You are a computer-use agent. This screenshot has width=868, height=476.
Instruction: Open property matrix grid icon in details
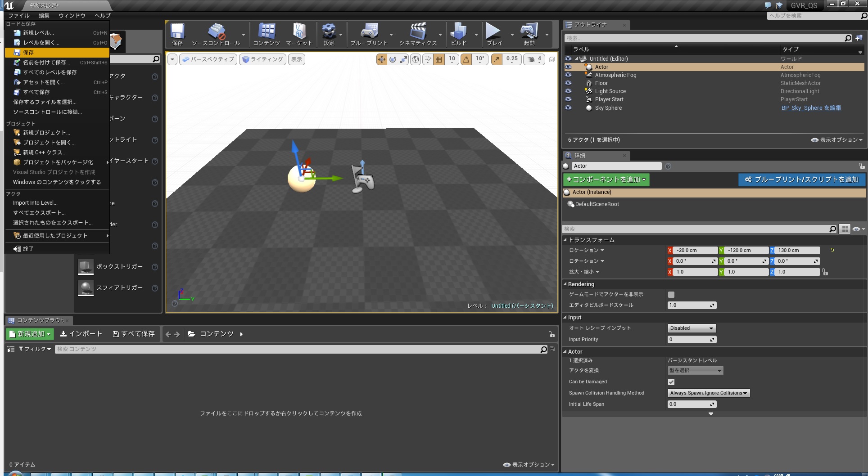(845, 229)
